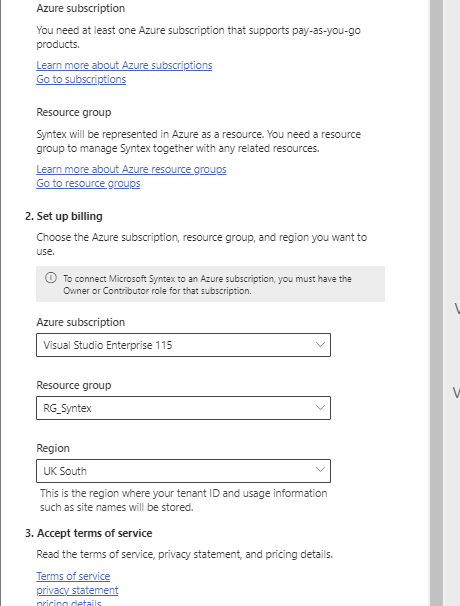The width and height of the screenshot is (460, 606).
Task: Click the vertical scrollbar of the panel
Action: point(436,303)
